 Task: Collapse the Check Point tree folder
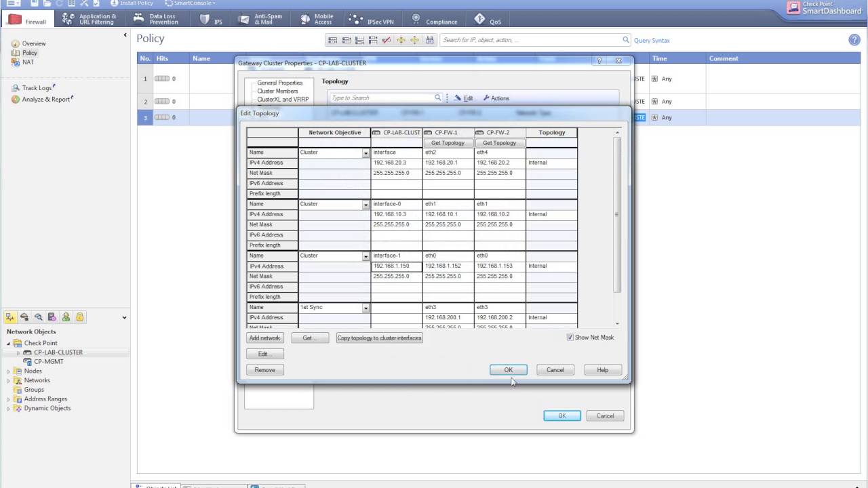[9, 344]
